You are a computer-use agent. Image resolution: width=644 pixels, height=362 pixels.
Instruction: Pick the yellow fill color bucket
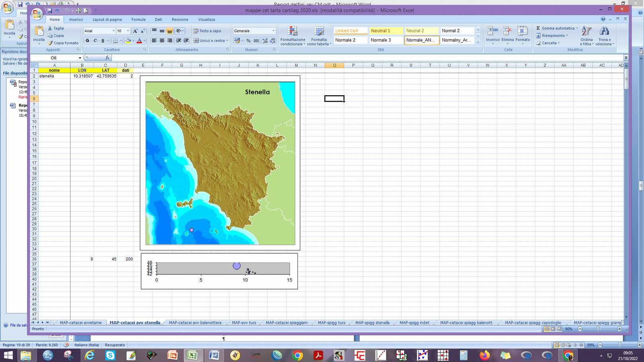tap(128, 41)
